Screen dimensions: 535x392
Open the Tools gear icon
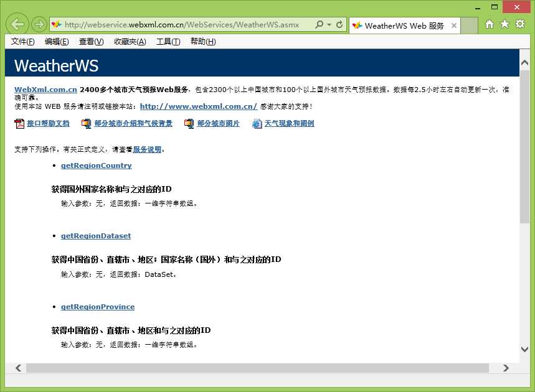(520, 24)
